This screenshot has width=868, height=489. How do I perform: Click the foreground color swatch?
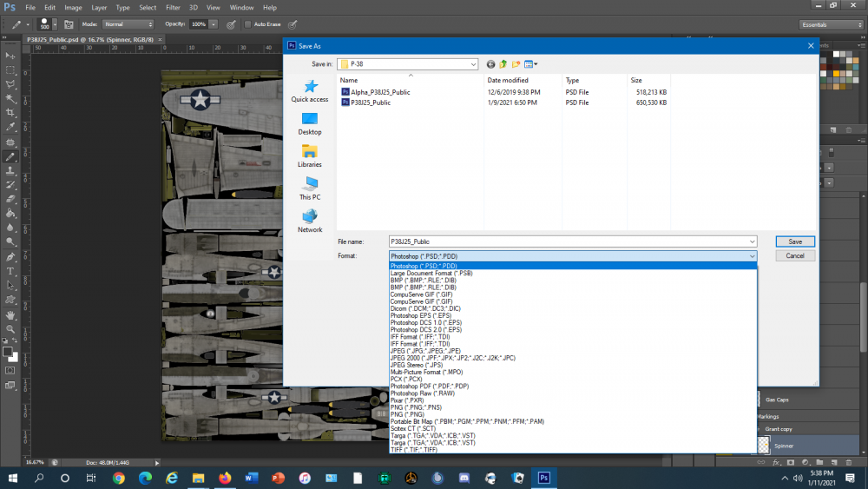[x=9, y=353]
